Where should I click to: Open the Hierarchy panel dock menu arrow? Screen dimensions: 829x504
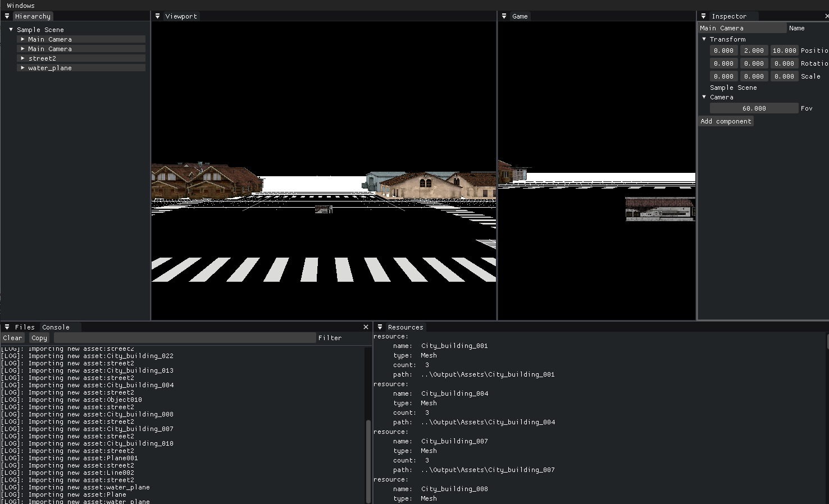tap(7, 16)
